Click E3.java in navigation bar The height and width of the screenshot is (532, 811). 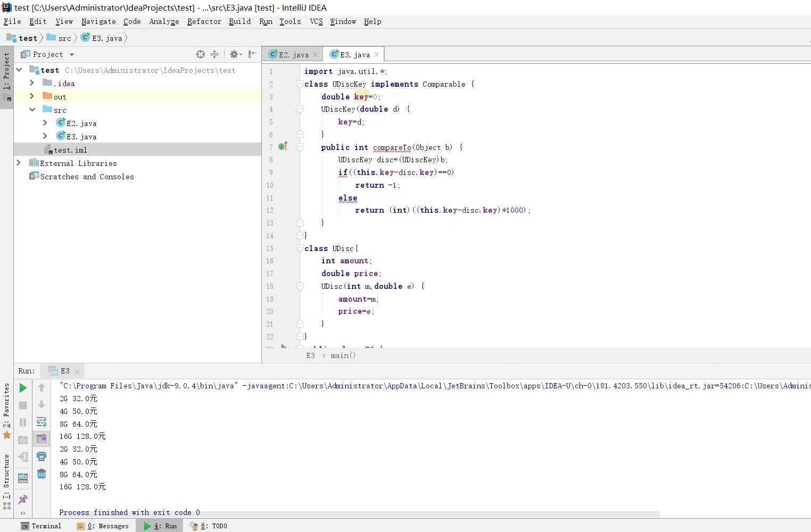[102, 38]
